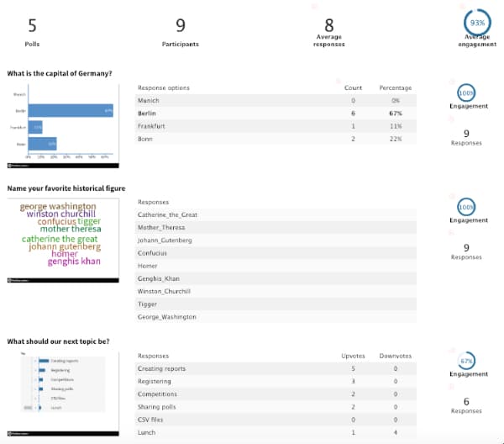This screenshot has width=504, height=444.
Task: Click the 9 Participants summary statistic
Action: pyautogui.click(x=180, y=32)
